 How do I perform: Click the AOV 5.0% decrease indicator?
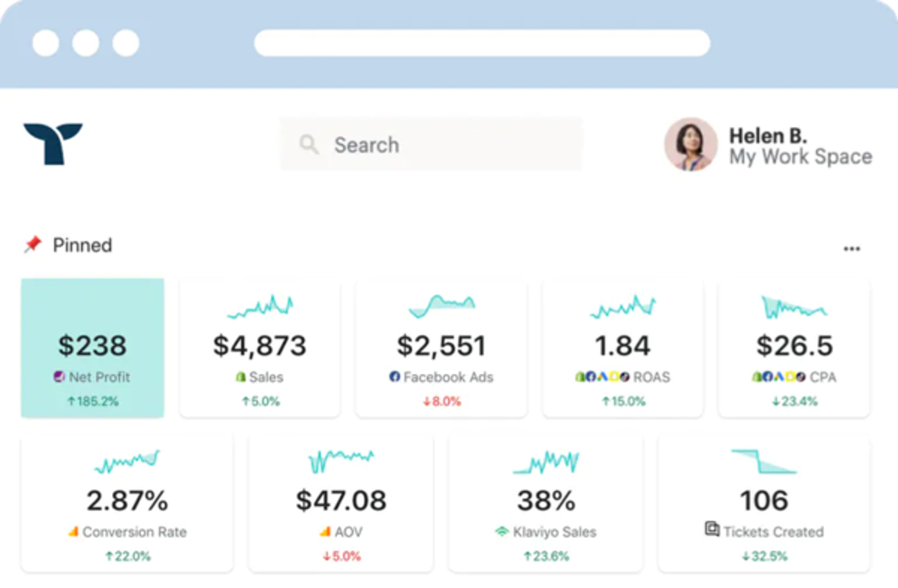pyautogui.click(x=342, y=556)
